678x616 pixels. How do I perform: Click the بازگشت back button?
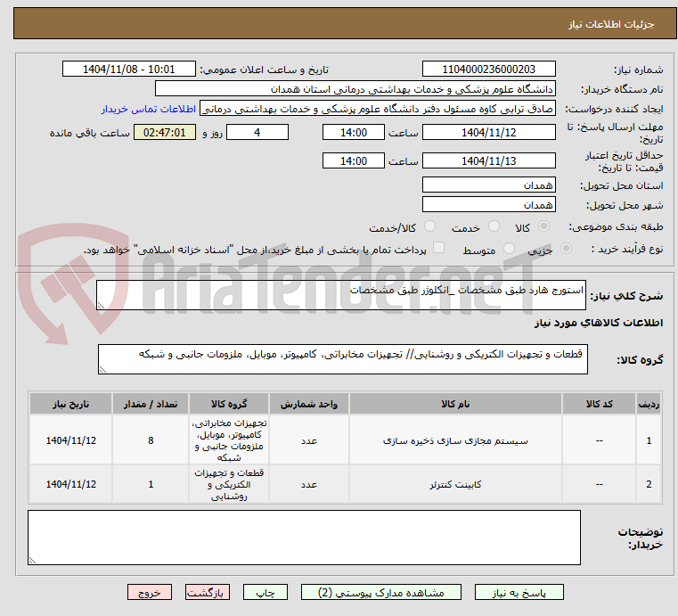tap(208, 592)
